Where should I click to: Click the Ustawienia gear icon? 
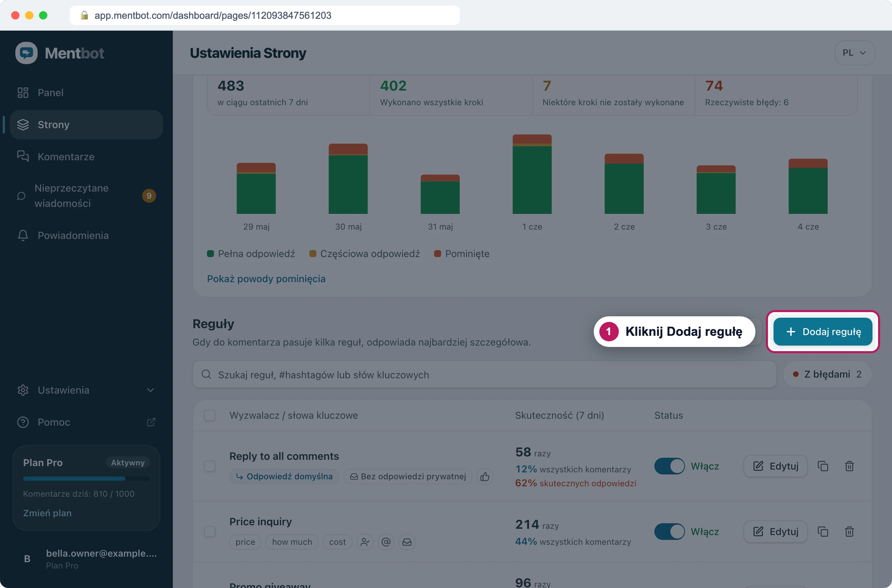[x=23, y=390]
